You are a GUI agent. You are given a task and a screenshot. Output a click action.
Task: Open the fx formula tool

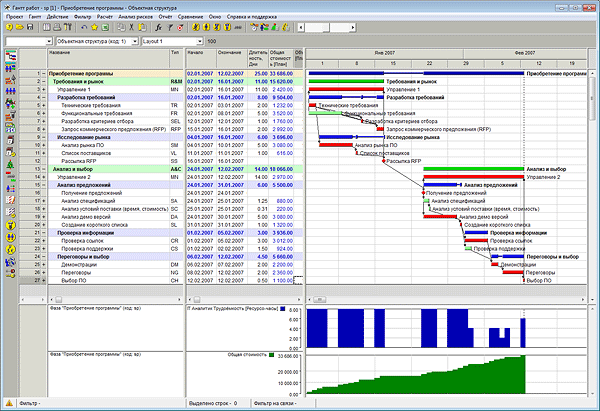click(158, 27)
